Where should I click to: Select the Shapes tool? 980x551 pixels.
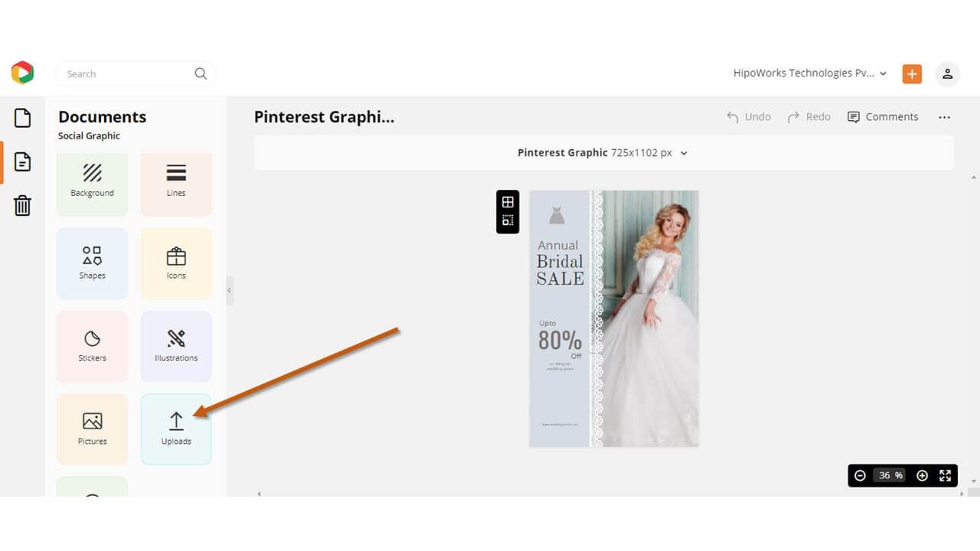[x=92, y=263]
